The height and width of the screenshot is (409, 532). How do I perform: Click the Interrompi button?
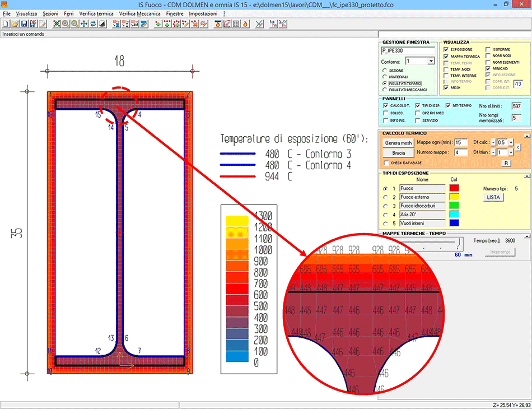(500, 252)
